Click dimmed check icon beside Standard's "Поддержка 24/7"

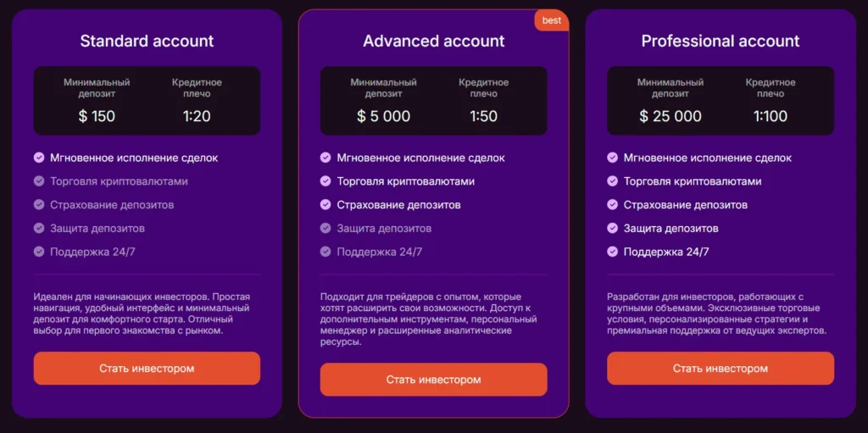click(39, 252)
